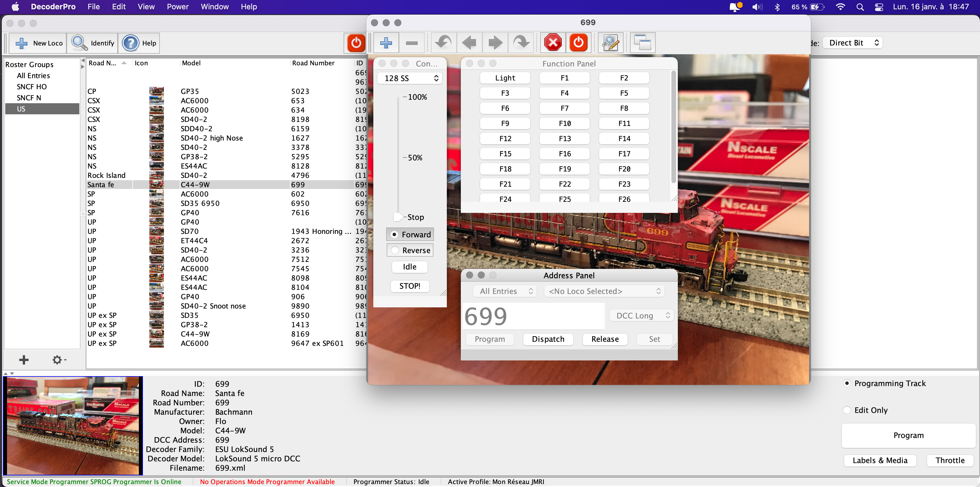Toggle function F1
This screenshot has height=487, width=980.
tap(564, 78)
